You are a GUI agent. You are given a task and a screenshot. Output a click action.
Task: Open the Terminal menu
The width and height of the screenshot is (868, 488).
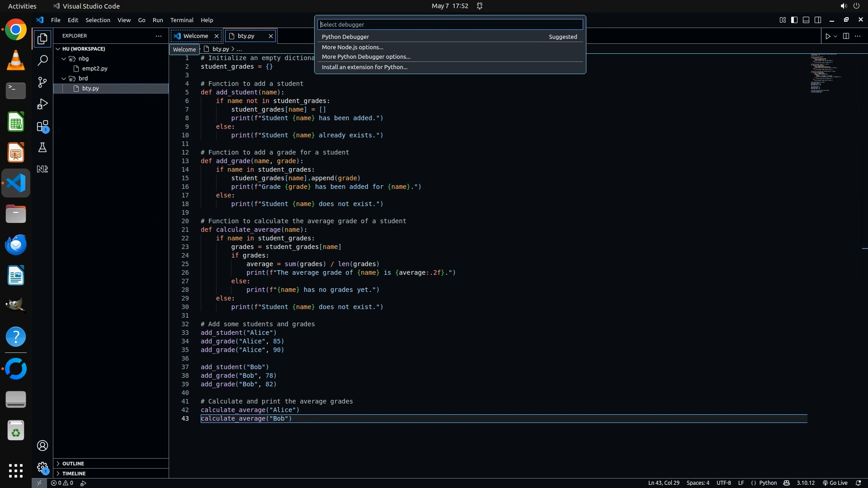coord(182,20)
